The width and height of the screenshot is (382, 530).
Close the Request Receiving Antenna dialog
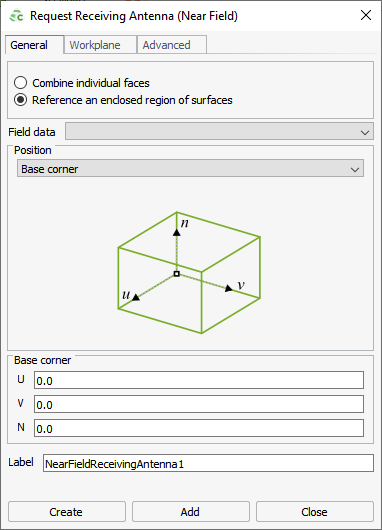(366, 15)
